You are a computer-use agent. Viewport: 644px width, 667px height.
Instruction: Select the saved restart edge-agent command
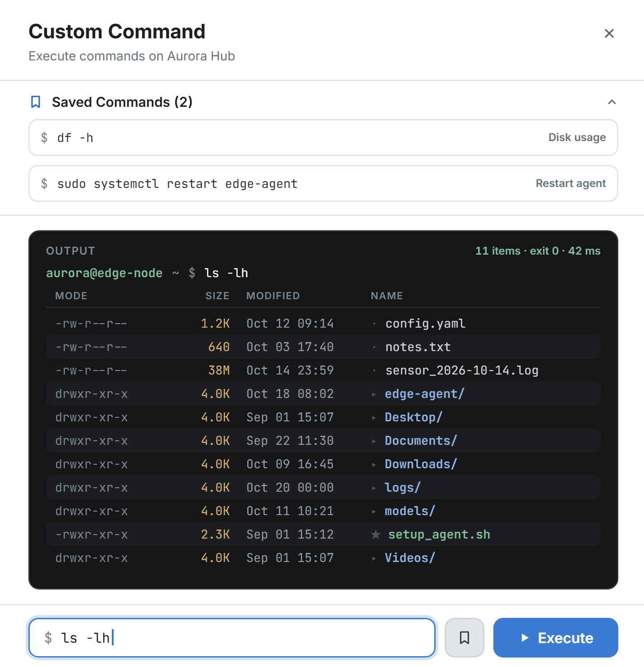click(323, 183)
